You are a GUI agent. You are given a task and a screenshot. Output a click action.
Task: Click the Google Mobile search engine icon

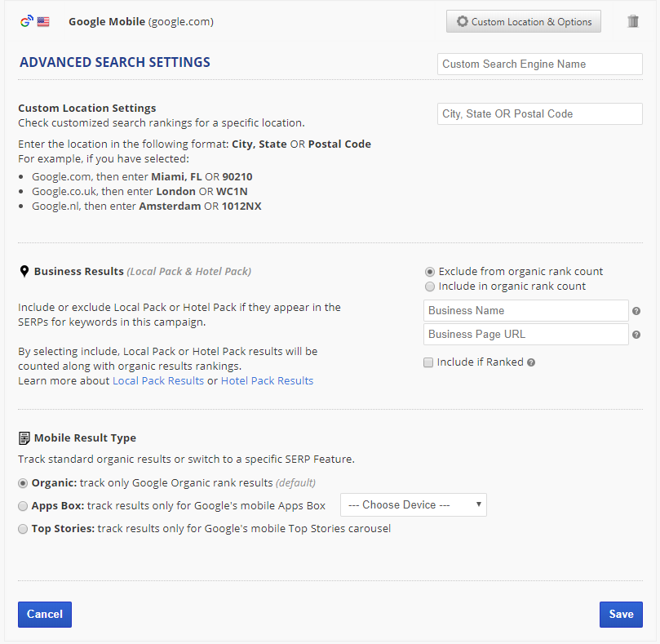click(26, 22)
